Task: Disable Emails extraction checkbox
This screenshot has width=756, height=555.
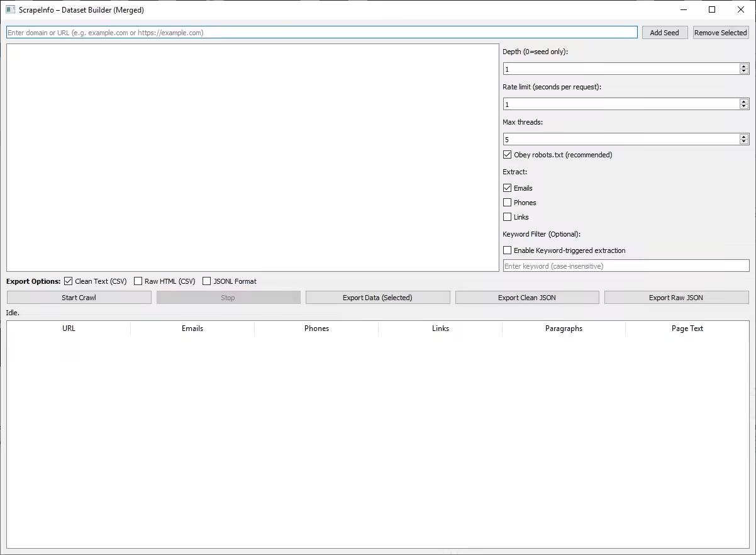Action: click(x=508, y=188)
